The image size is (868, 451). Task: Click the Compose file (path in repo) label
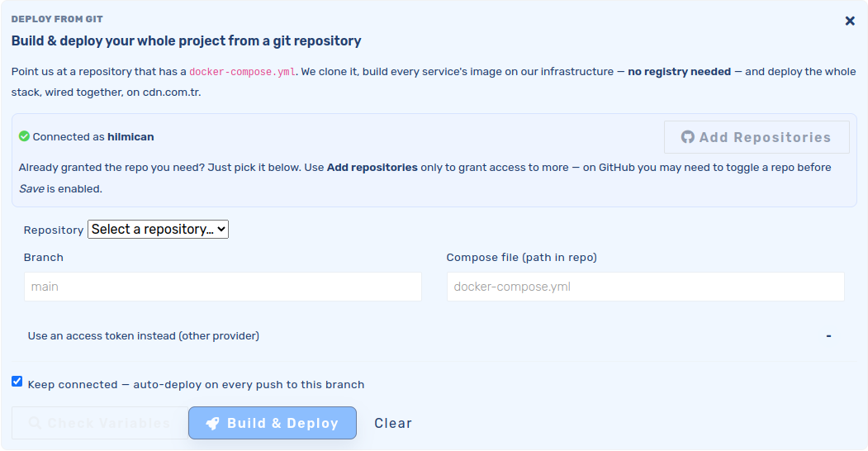click(521, 258)
